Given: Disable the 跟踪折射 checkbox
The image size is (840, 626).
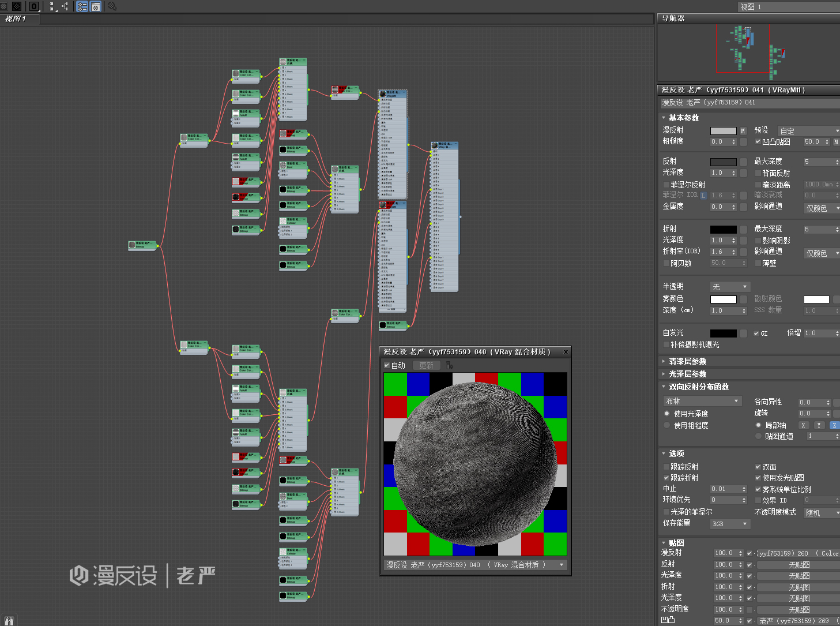Looking at the screenshot, I should click(666, 478).
